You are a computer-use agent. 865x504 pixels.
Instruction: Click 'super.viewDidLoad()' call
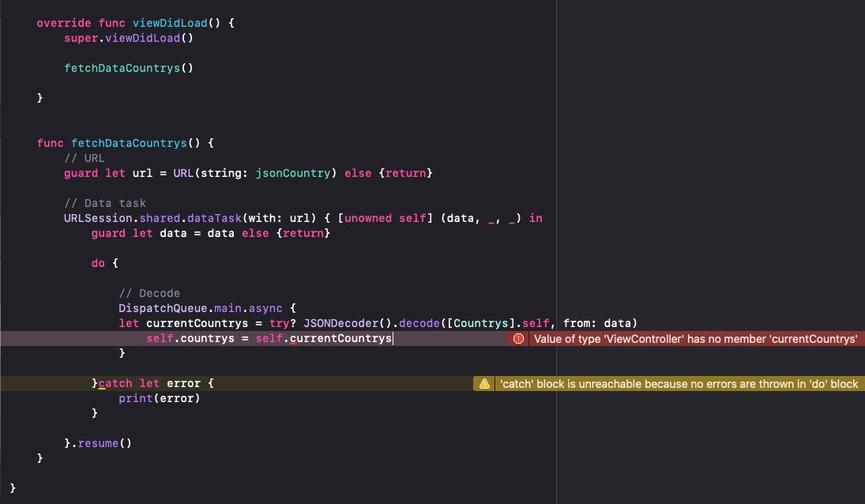[x=129, y=38]
